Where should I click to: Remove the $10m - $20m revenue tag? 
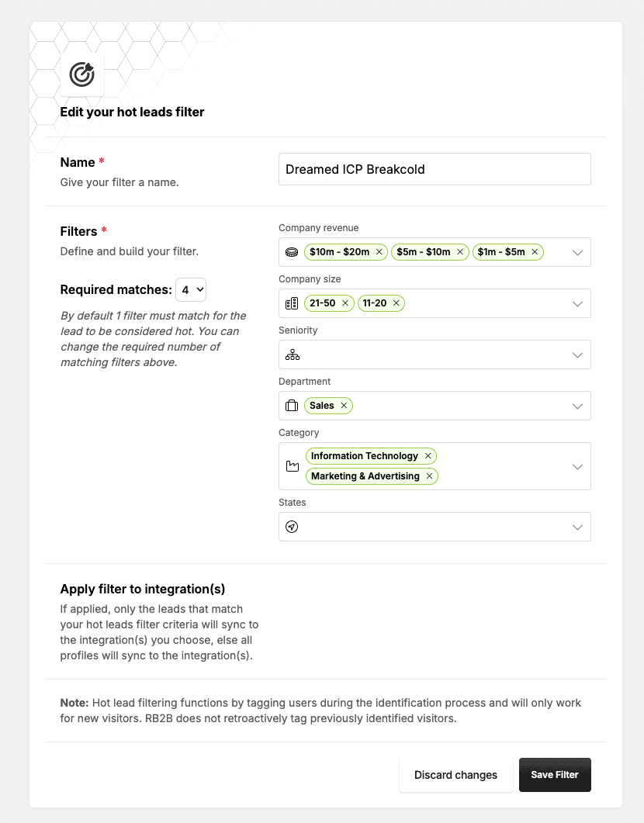[379, 252]
